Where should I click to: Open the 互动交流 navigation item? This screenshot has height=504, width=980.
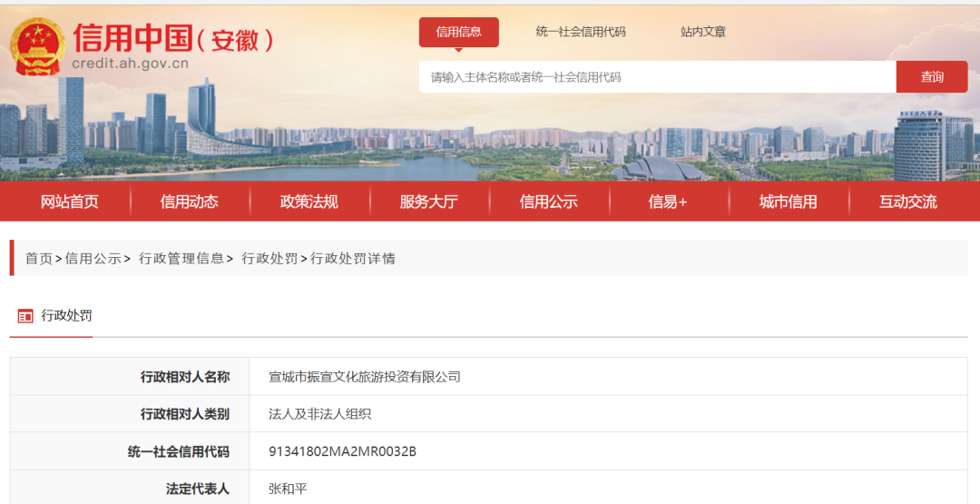[x=908, y=202]
